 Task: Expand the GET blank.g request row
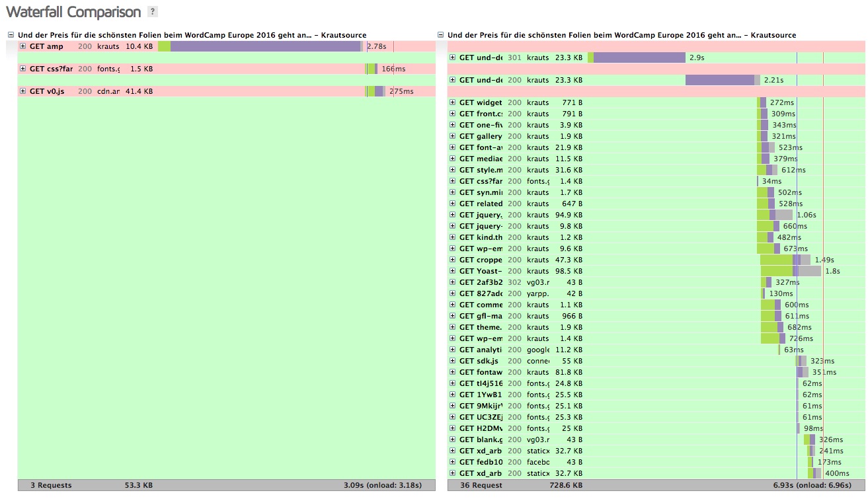click(453, 440)
